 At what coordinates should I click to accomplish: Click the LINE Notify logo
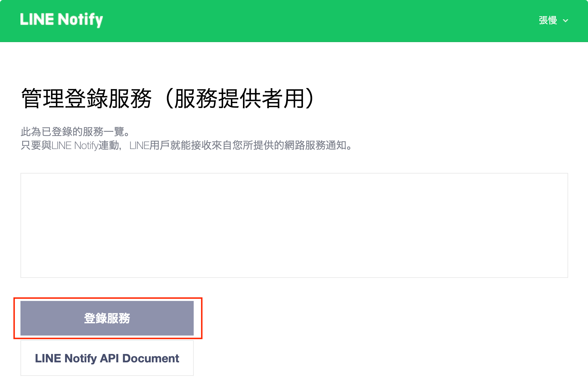(61, 20)
